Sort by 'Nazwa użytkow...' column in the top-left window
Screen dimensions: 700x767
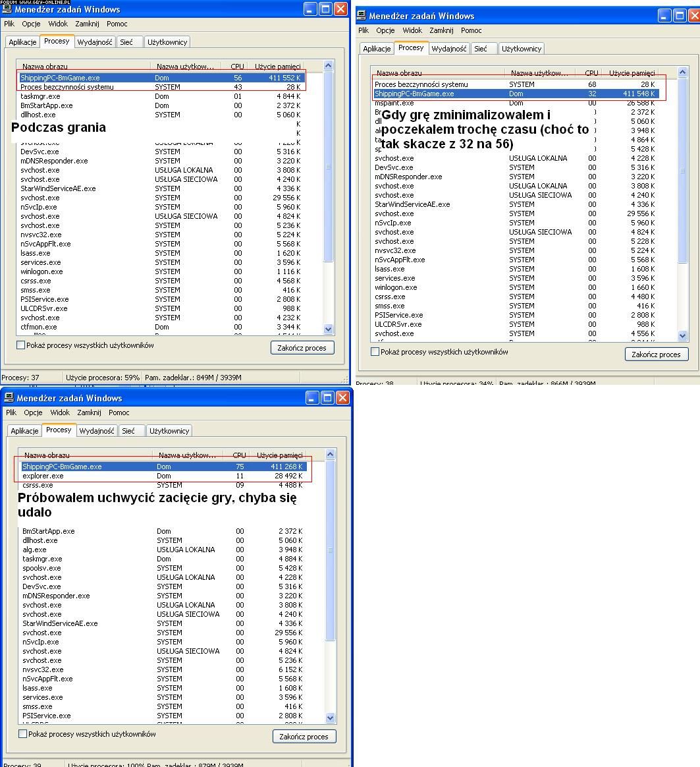tap(186, 67)
